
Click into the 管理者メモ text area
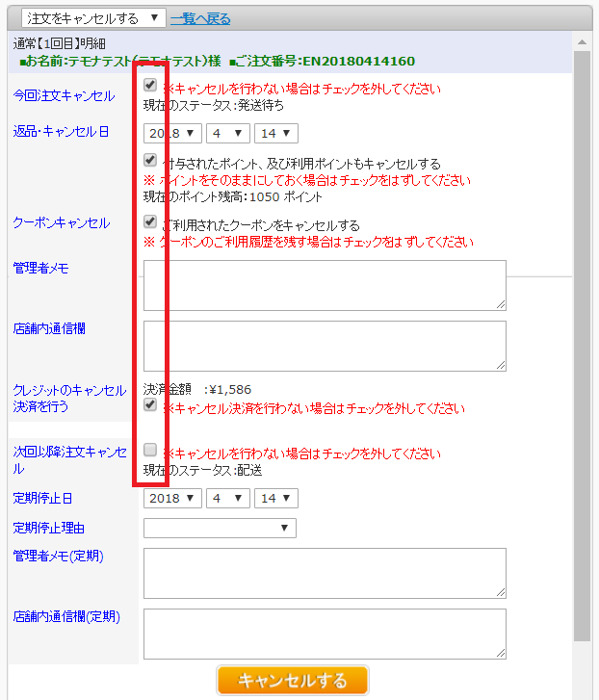pyautogui.click(x=325, y=285)
